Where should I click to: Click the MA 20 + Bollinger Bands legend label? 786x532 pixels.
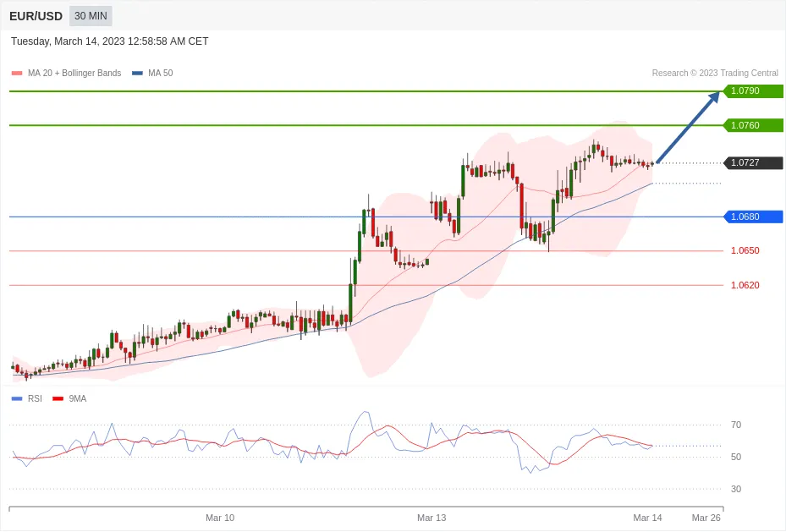[x=74, y=73]
